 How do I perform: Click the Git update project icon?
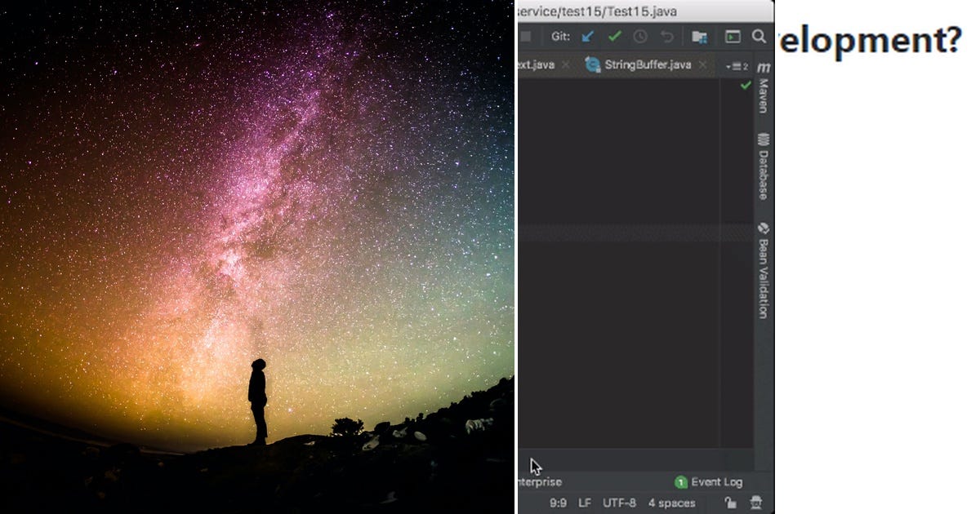tap(586, 36)
